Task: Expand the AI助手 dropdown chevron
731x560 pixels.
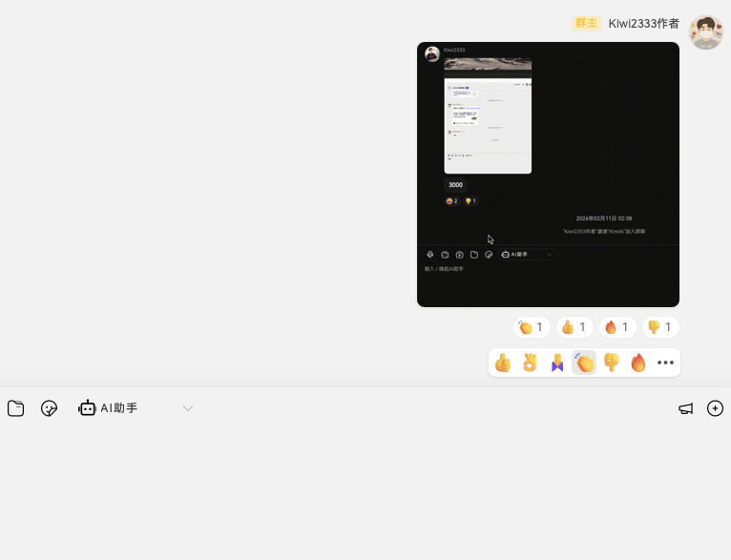Action: 188,408
